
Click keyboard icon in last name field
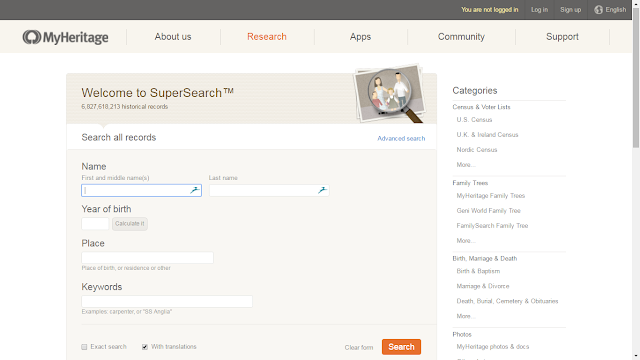click(x=322, y=190)
